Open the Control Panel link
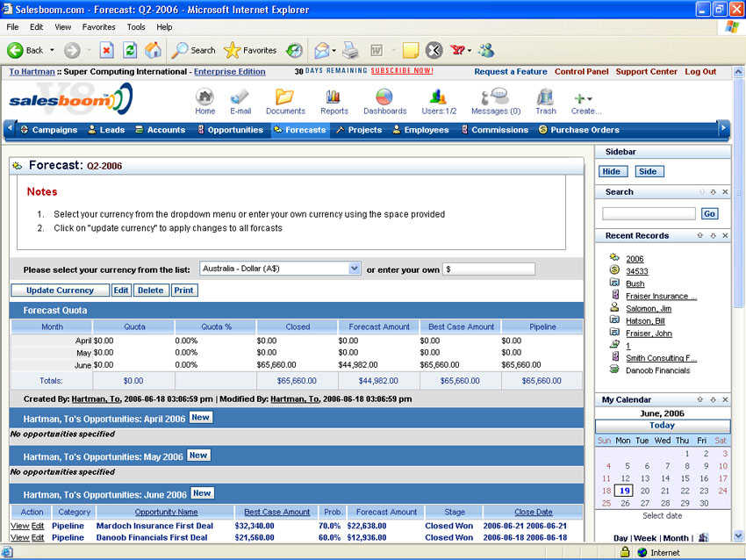This screenshot has width=746, height=560. tap(581, 72)
